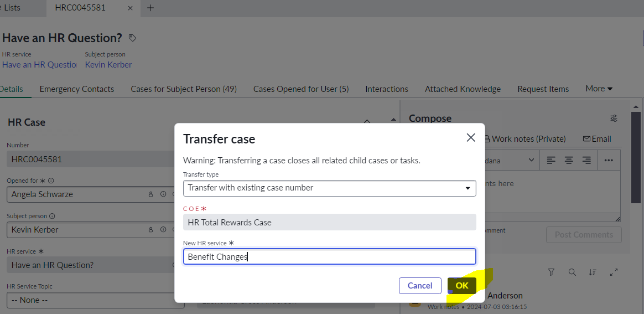
Task: Click the person icon in Kevin Kerber field
Action: pyautogui.click(x=150, y=229)
